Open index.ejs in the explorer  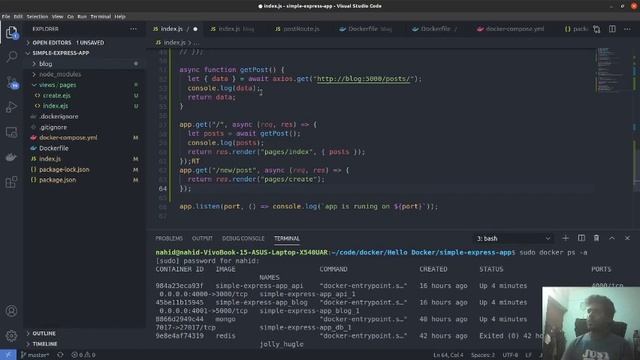pyautogui.click(x=56, y=106)
